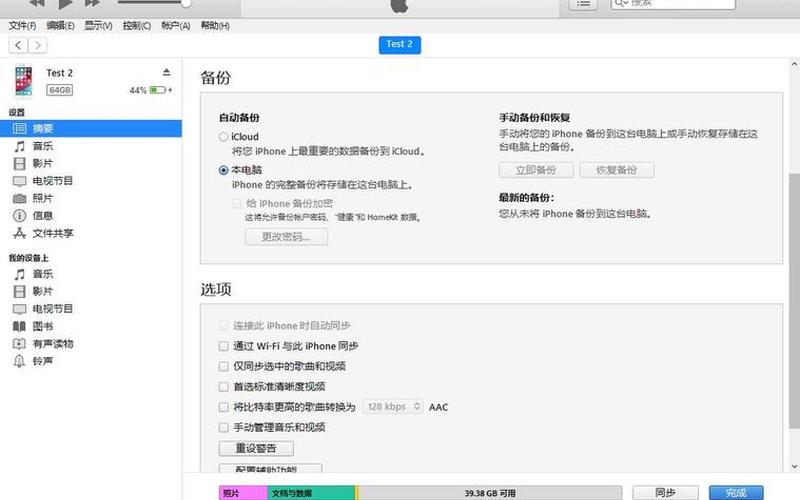This screenshot has height=500, width=800.
Task: Open the 文件(F) menu
Action: 22,26
